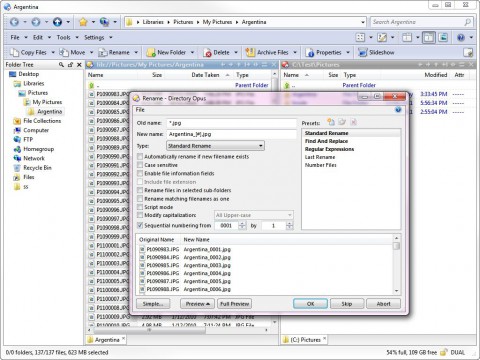Click the search magnifier icon
The height and width of the screenshot is (360, 480).
pos(468,22)
